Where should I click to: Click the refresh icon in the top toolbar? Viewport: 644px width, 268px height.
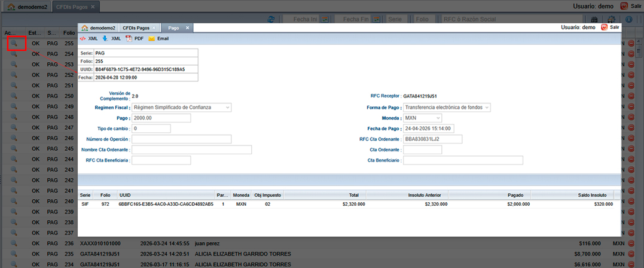[x=271, y=19]
